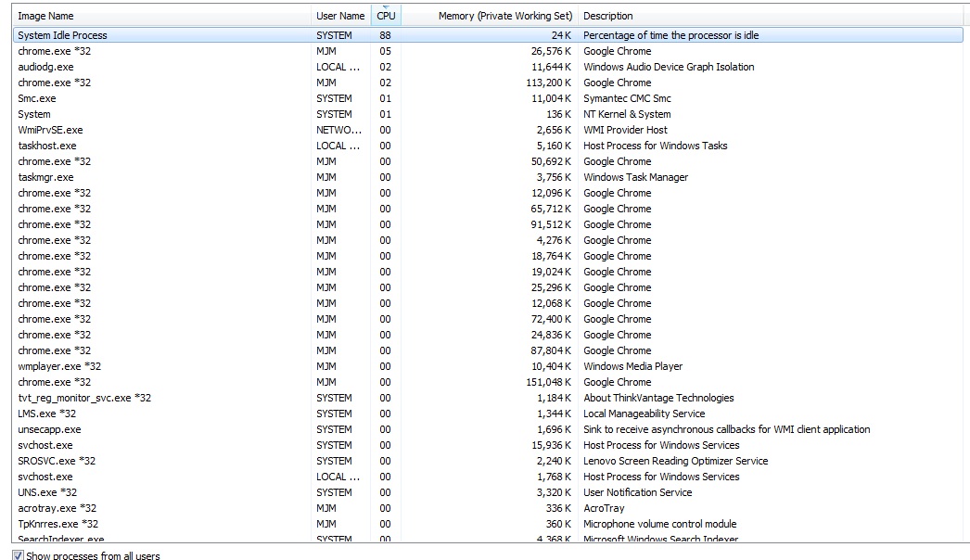Screen dimensions: 970x560
Task: Sort by the Image Name column header
Action: [161, 16]
